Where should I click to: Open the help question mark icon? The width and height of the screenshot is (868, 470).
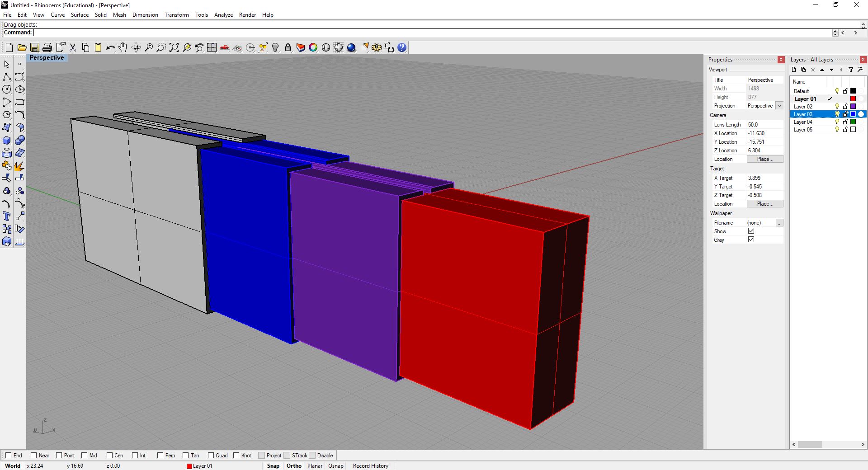[402, 47]
